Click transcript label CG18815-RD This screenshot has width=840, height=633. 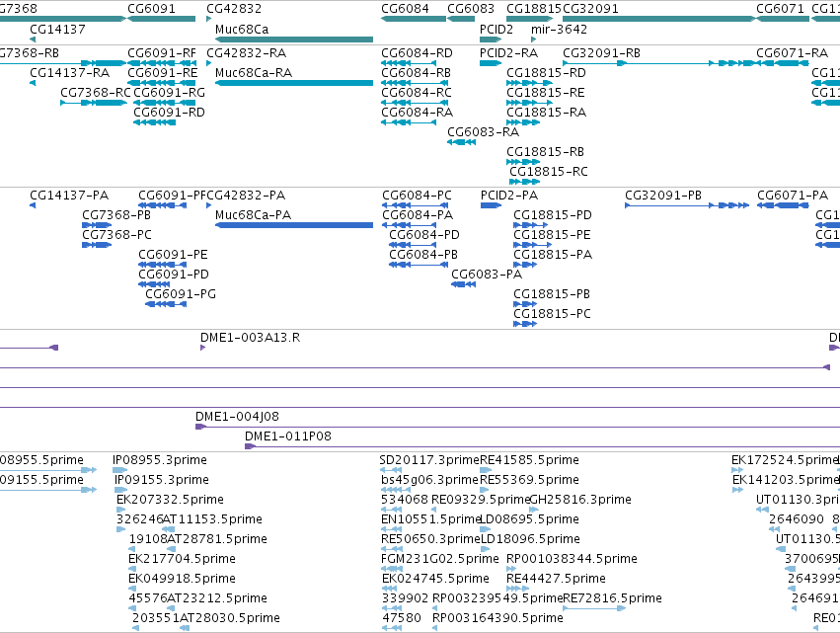click(546, 73)
